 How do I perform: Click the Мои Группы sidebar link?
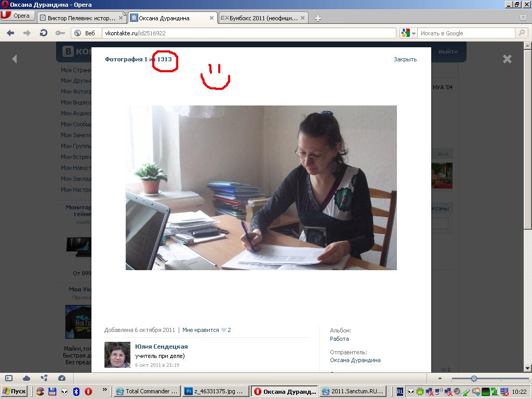(x=76, y=146)
